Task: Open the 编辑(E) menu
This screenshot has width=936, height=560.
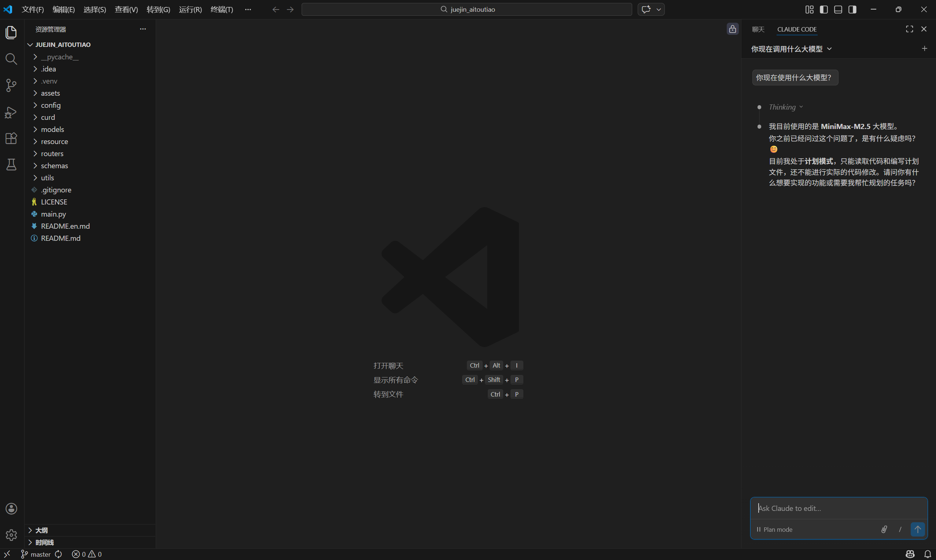Action: pyautogui.click(x=64, y=10)
